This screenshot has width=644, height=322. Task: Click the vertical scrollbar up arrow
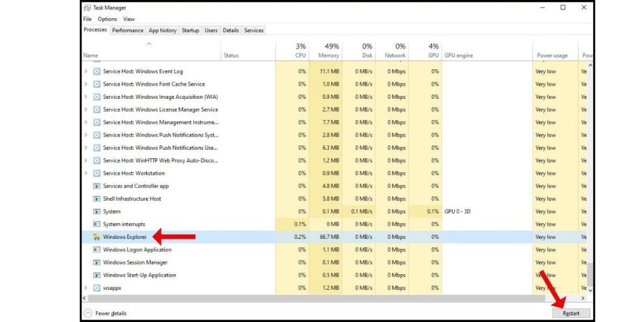(x=591, y=65)
